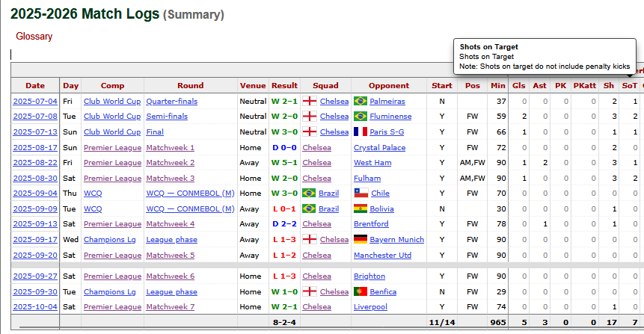The height and width of the screenshot is (334, 644).
Task: Click Brazil flag icon next to Palmeiras
Action: (361, 101)
